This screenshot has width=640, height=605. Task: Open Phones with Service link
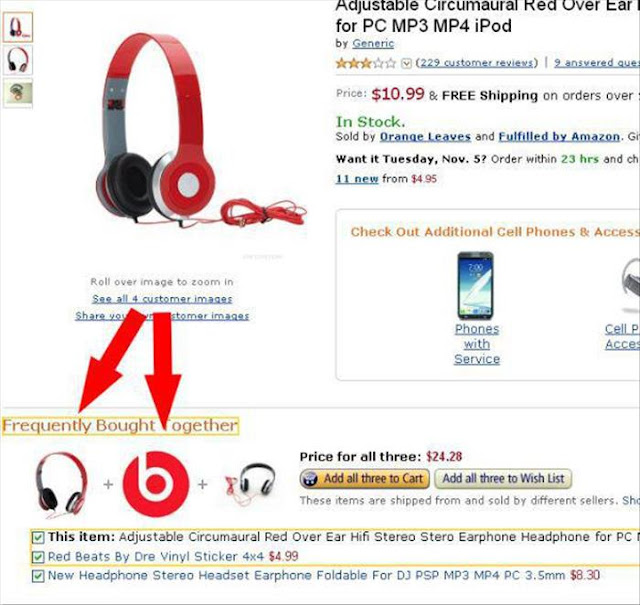pos(477,344)
